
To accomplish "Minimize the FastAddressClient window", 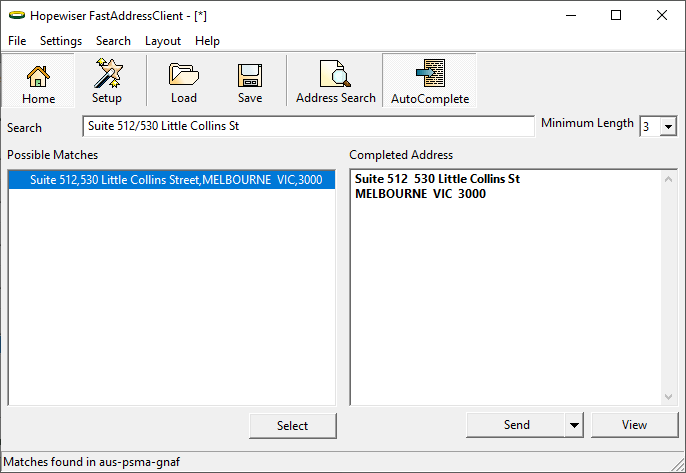I will click(x=571, y=16).
